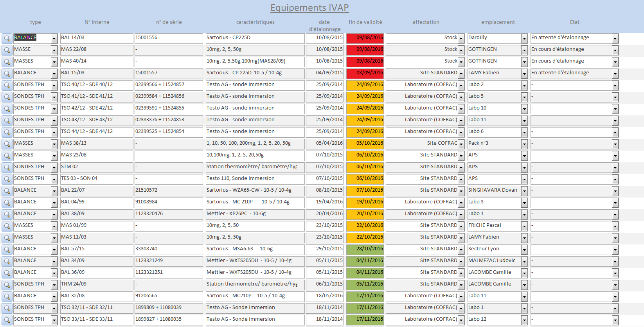644x327 pixels.
Task: Open Site COFRAC affectation dropdown
Action: point(461,144)
